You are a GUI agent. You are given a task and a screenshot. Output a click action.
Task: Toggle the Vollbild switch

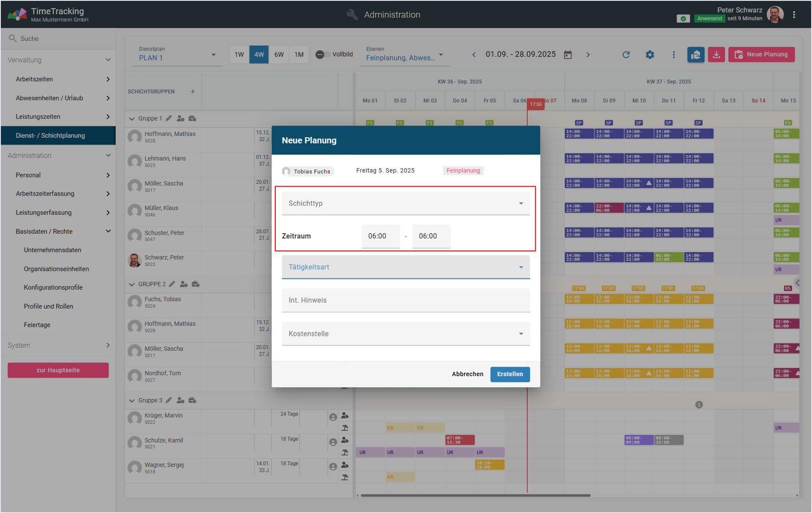321,55
